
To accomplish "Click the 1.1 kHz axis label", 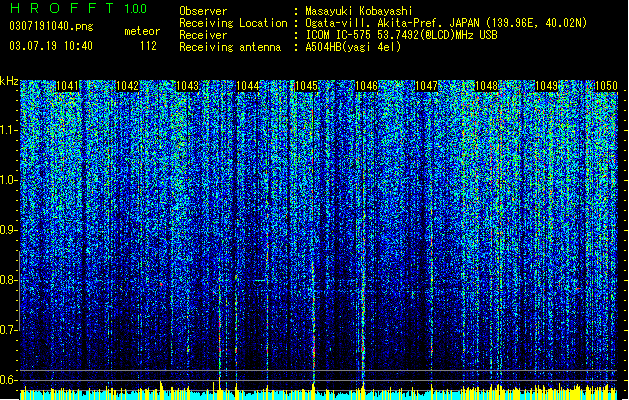I will click(x=9, y=130).
